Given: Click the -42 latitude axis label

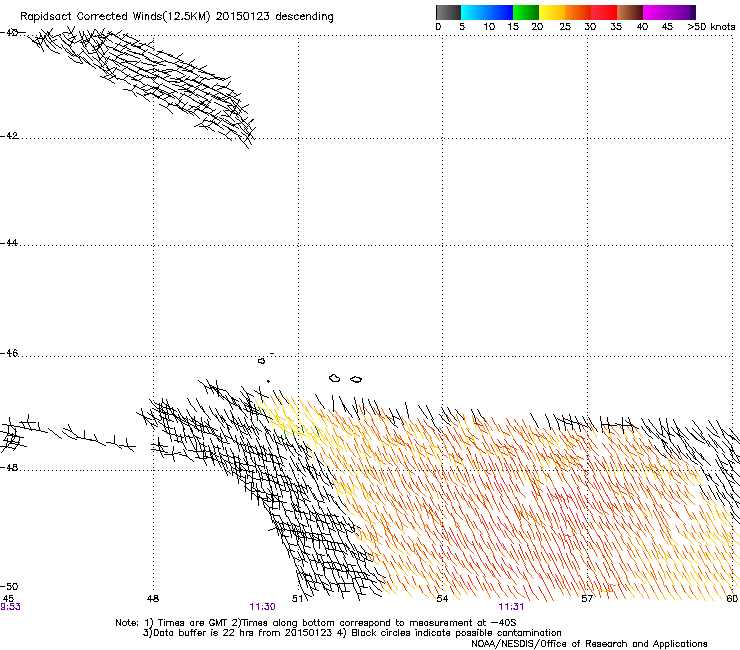Looking at the screenshot, I should (9, 135).
